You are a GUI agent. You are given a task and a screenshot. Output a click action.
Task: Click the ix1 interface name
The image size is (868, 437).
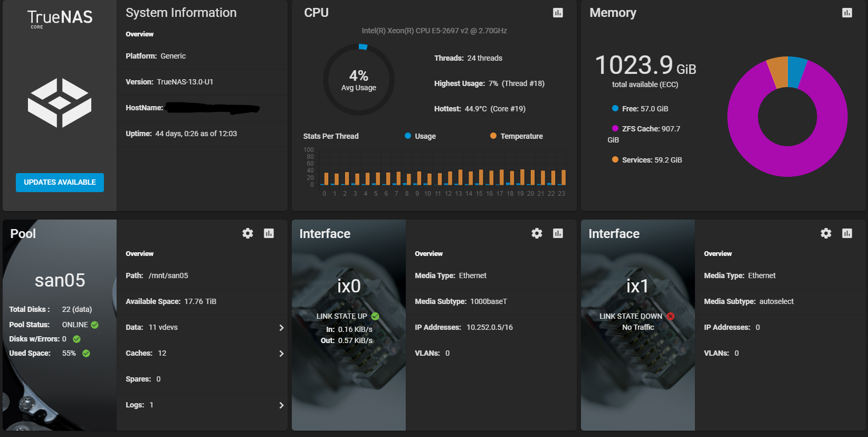(637, 286)
